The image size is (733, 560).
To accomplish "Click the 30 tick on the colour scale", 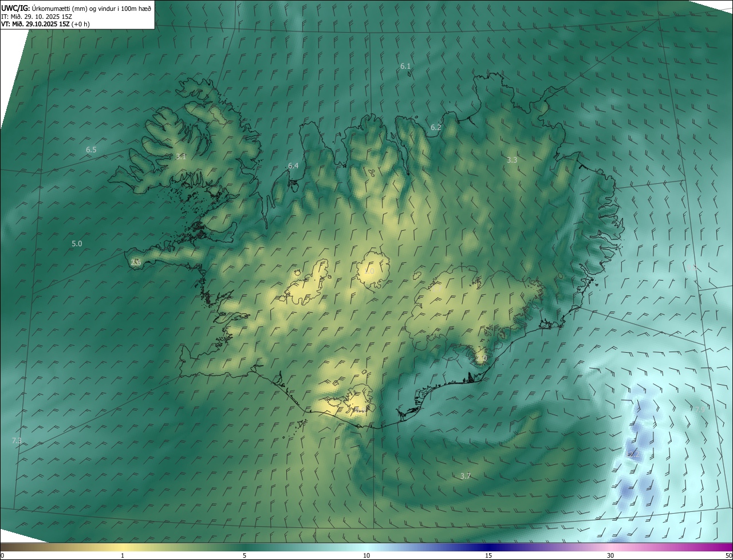I will pos(610,555).
